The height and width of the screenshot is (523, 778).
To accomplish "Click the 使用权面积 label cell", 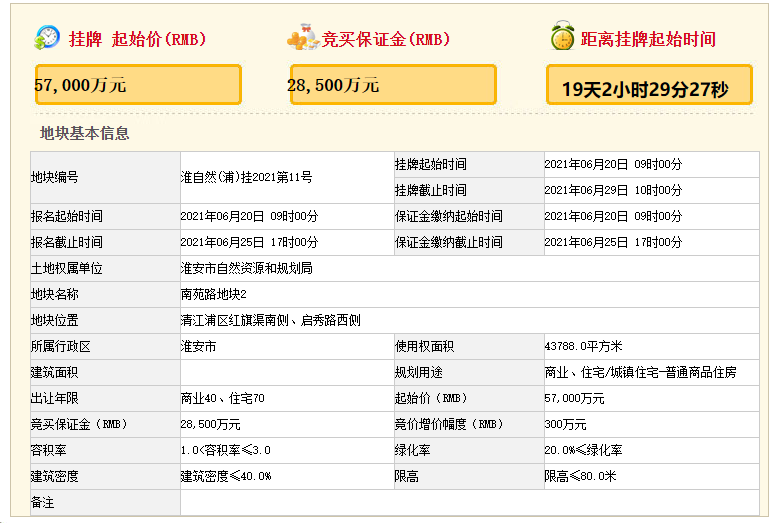I will pyautogui.click(x=469, y=346).
